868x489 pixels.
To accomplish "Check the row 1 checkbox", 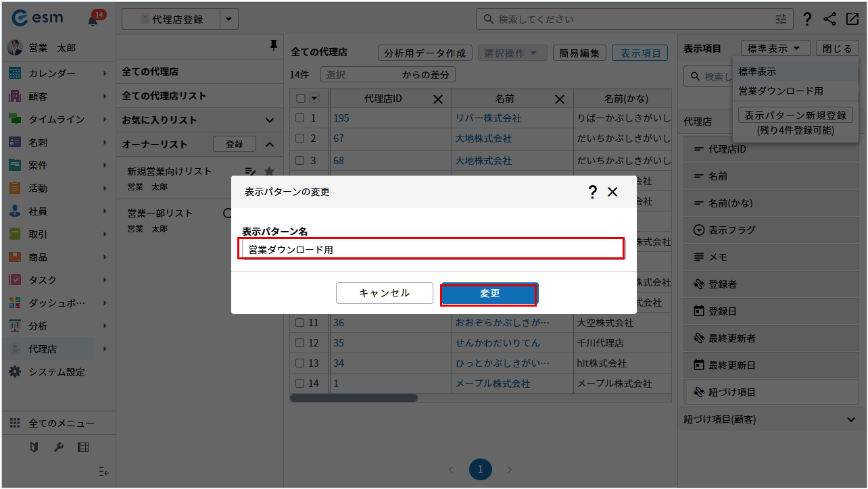I will tap(300, 118).
